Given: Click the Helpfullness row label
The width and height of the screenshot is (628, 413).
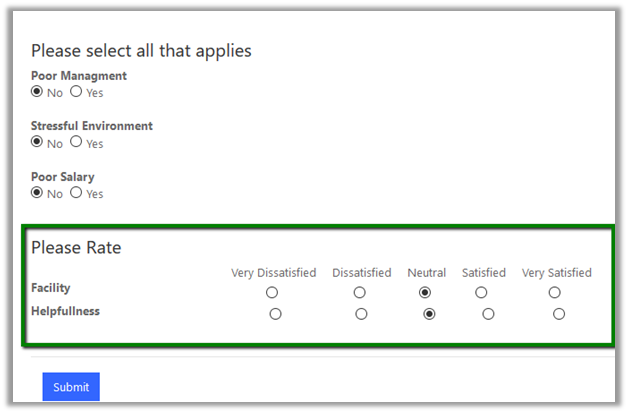Looking at the screenshot, I should 65,311.
